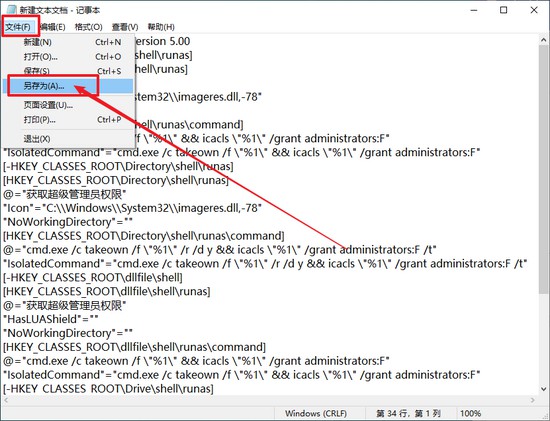The width and height of the screenshot is (550, 421).
Task: Click the [-HKEY_CLASSES_ROOT\dllfile\shell] line
Action: pyautogui.click(x=93, y=278)
